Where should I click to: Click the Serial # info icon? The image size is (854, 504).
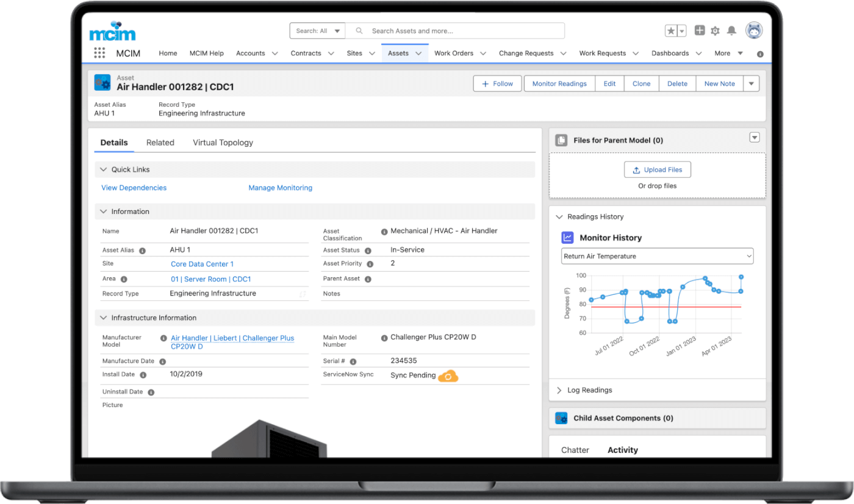click(353, 361)
